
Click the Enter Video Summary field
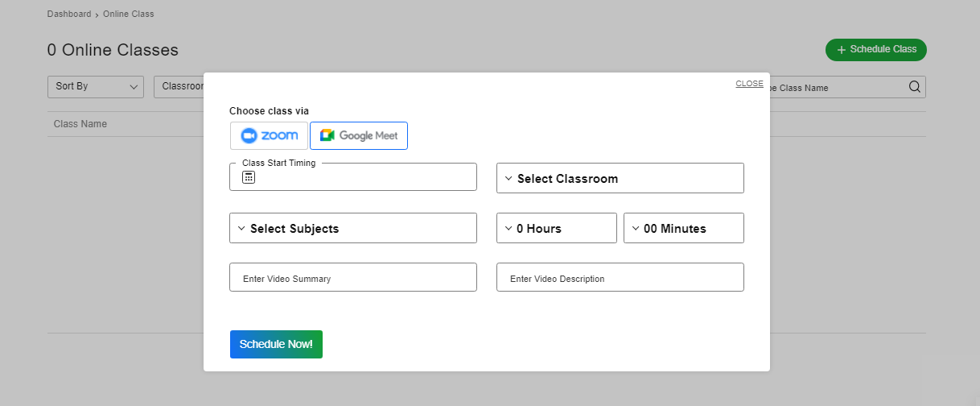[352, 278]
